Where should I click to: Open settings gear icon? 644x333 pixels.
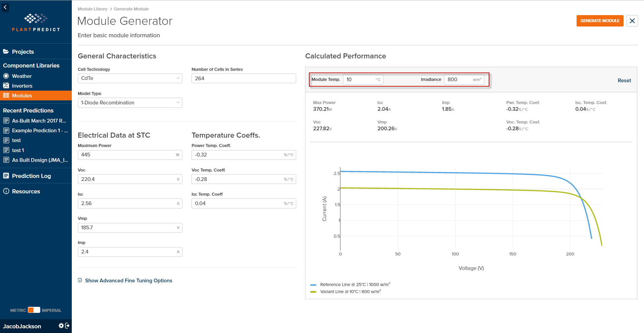(x=61, y=326)
